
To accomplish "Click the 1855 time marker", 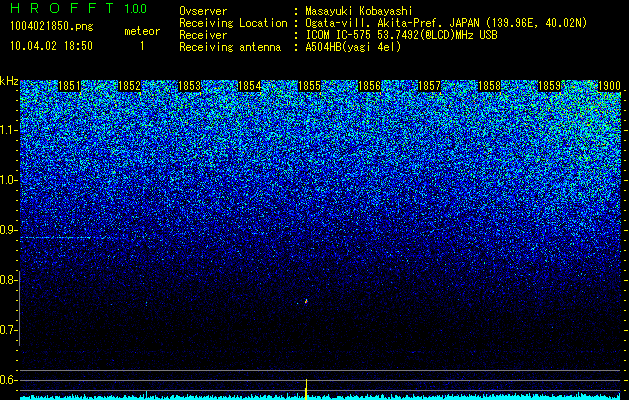I will coord(310,86).
